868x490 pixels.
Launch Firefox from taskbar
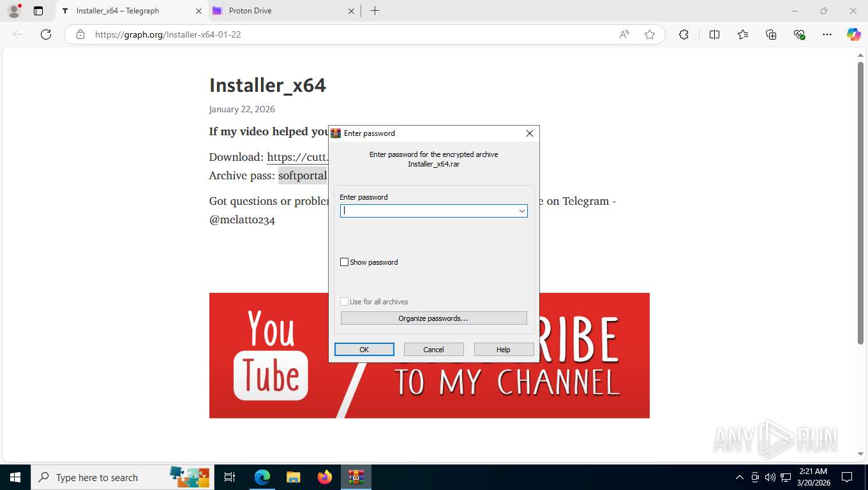click(x=325, y=477)
